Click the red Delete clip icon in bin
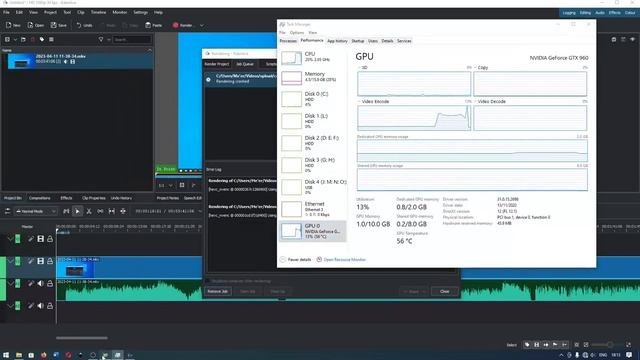 (x=33, y=40)
